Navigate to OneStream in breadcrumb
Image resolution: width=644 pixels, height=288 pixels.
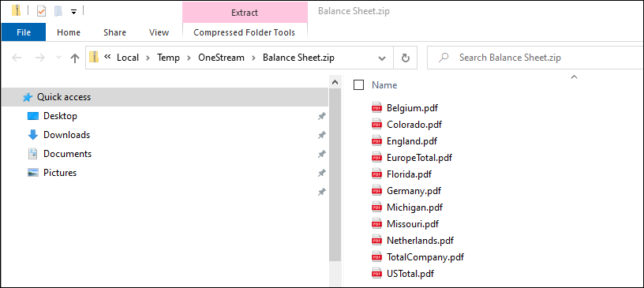tap(221, 58)
